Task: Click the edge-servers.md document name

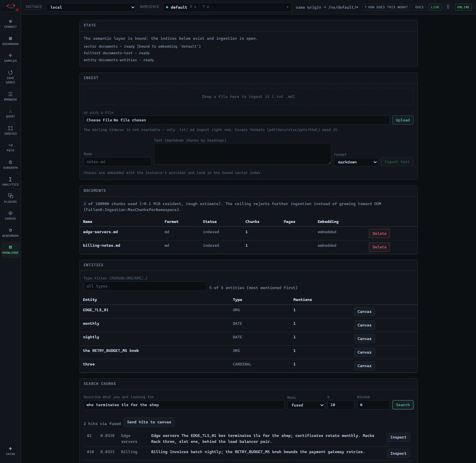Action: (x=100, y=232)
